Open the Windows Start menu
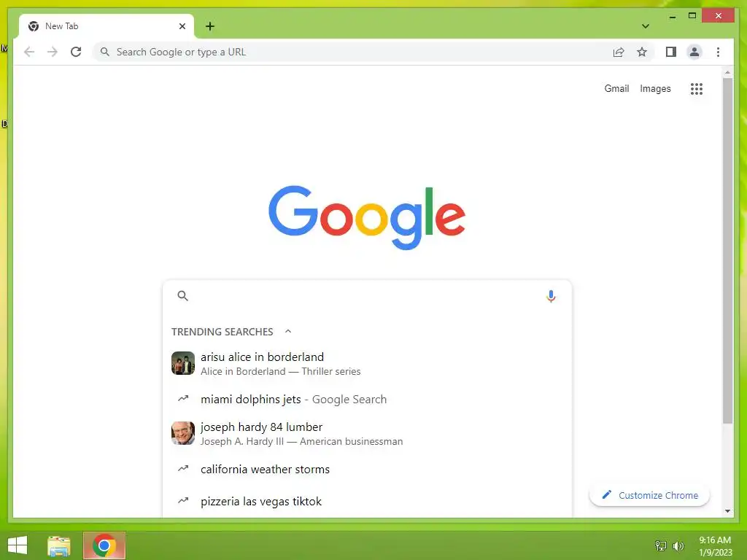747x560 pixels. (18, 545)
